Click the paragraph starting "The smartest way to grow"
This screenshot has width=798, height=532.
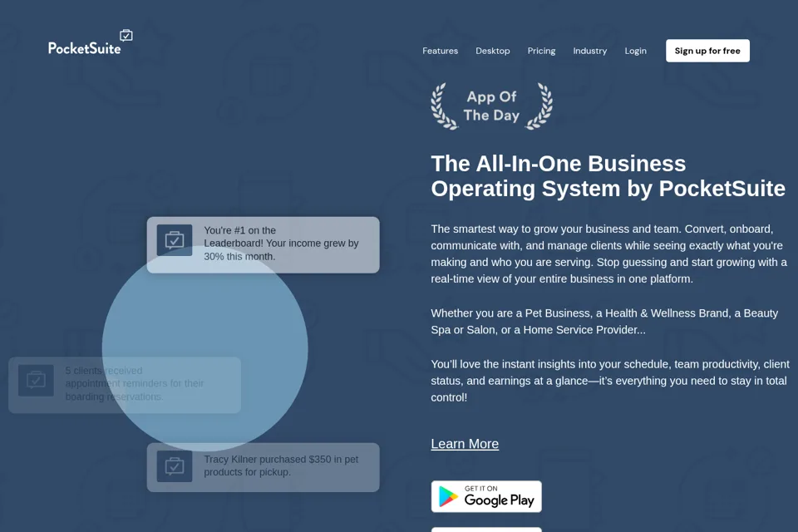point(608,254)
